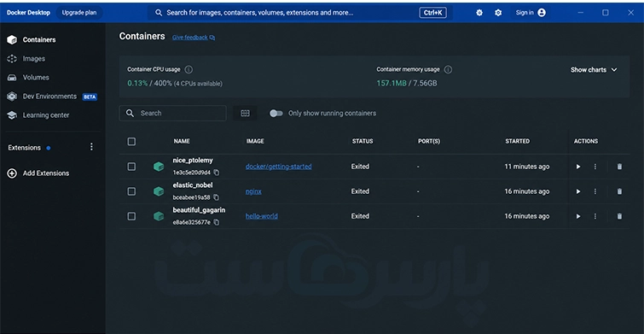
Task: Click the BETA badge
Action: click(x=90, y=97)
